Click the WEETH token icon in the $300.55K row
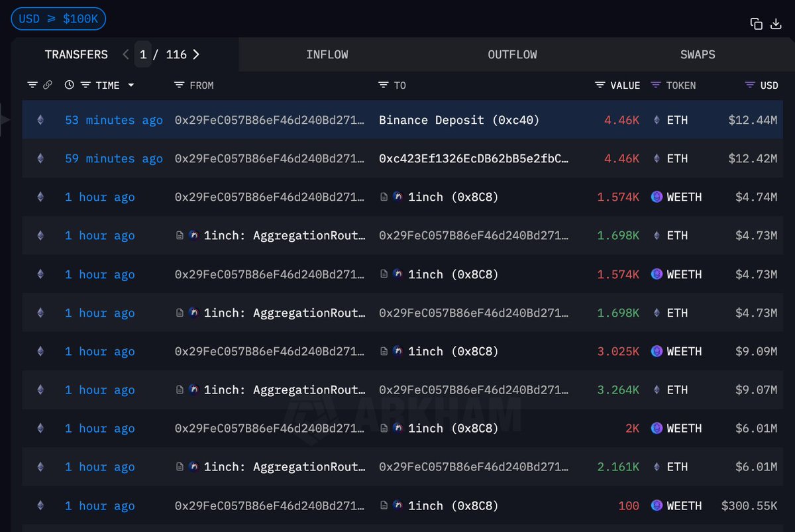The width and height of the screenshot is (795, 532). point(657,505)
